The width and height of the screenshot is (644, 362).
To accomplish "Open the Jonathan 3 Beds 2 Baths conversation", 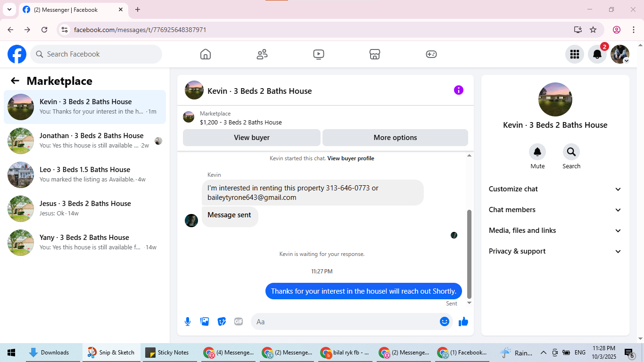I will point(85,141).
